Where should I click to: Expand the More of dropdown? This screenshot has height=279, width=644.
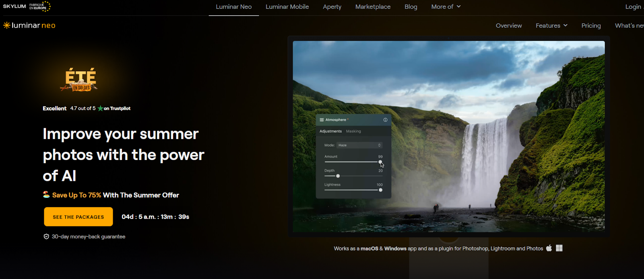[x=446, y=7]
